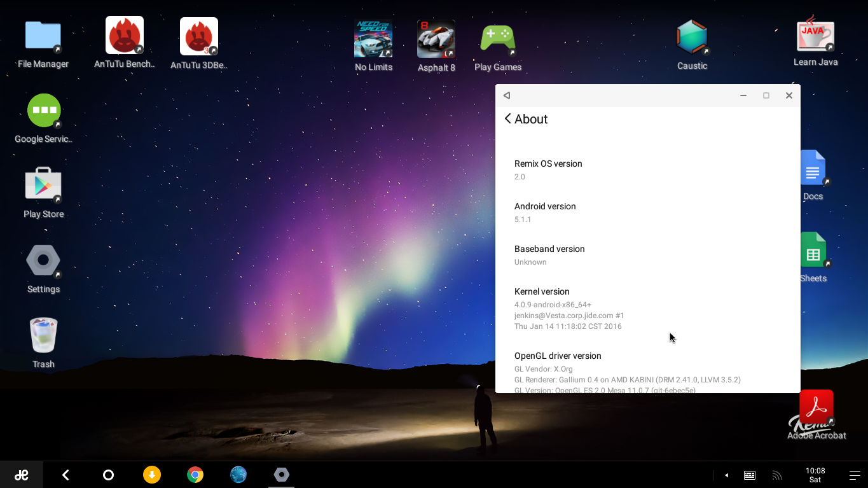Start the Asphalt 8 game shortcut
This screenshot has height=488, width=868.
tap(436, 39)
